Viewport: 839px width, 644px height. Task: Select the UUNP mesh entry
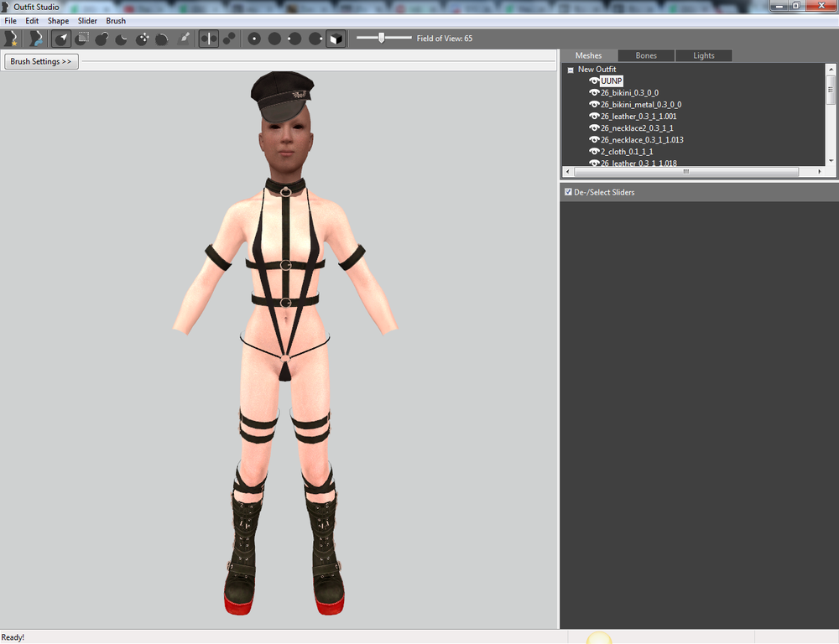pyautogui.click(x=612, y=81)
